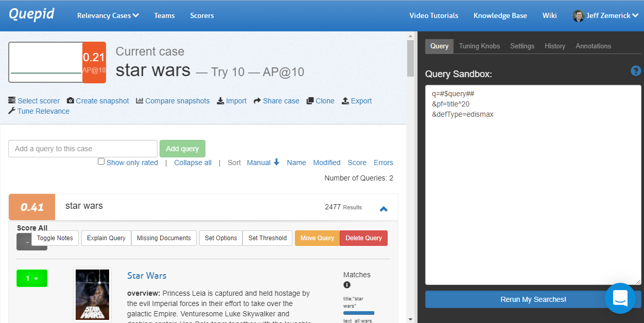Open the Settings tab

tap(522, 46)
